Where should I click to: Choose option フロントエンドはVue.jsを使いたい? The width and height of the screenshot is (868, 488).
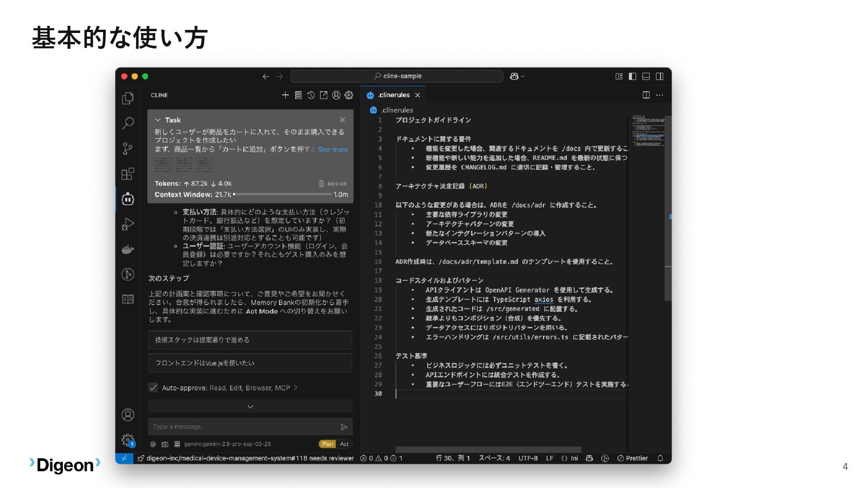pos(250,363)
